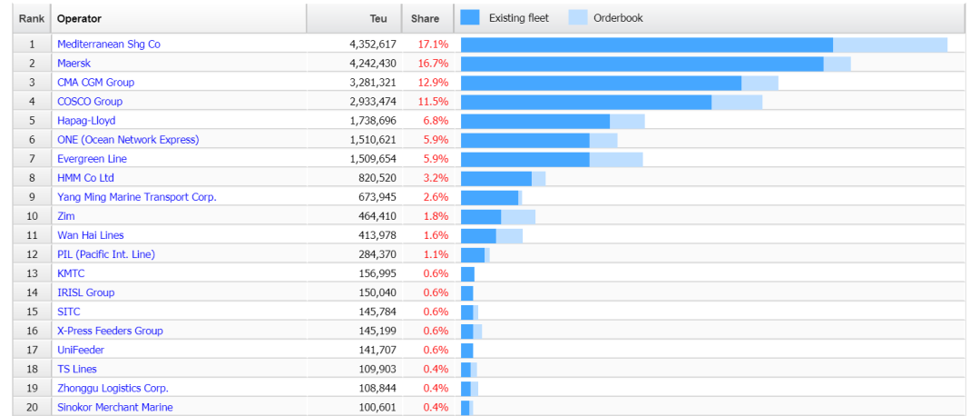Screen dimensions: 980x416
Task: Click the Mediterranean Shg Co orderbook bar segment
Action: pos(889,45)
